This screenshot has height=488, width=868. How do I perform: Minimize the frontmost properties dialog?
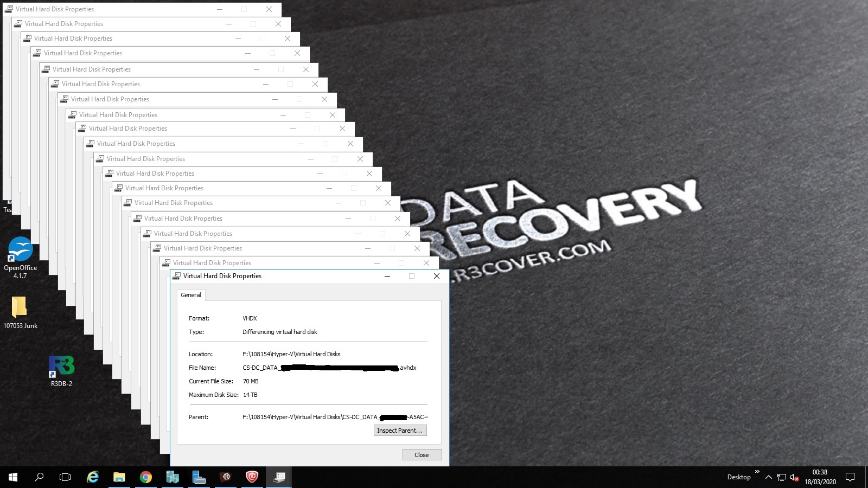click(x=387, y=276)
